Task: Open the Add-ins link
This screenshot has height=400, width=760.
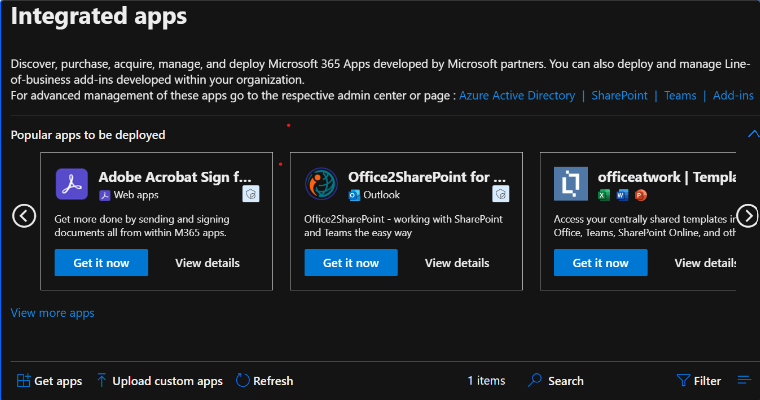Action: [x=733, y=96]
